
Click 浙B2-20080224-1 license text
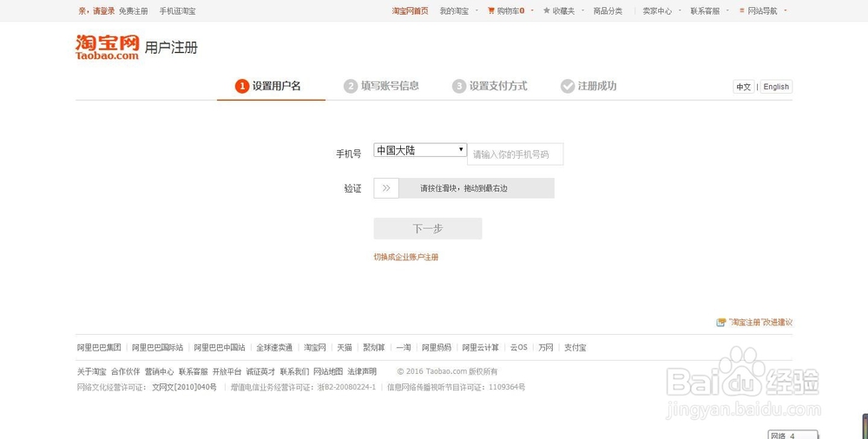coord(346,387)
